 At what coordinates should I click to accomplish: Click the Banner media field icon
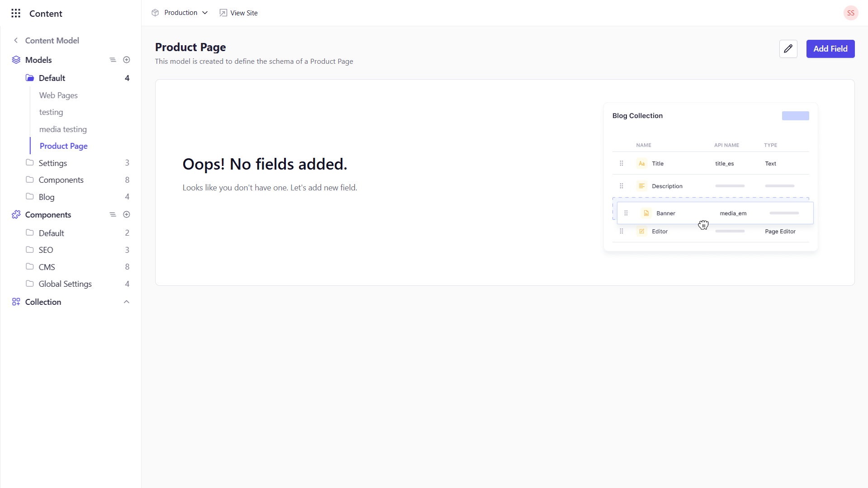(x=646, y=213)
